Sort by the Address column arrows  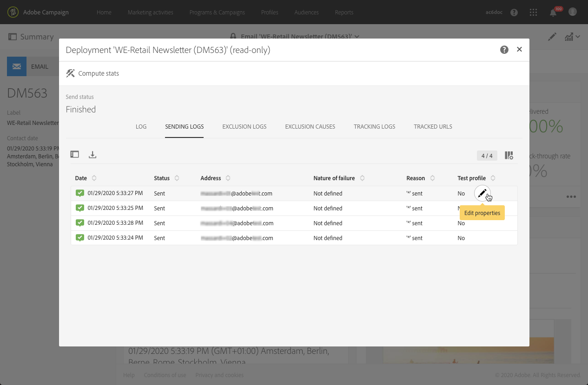coord(228,178)
